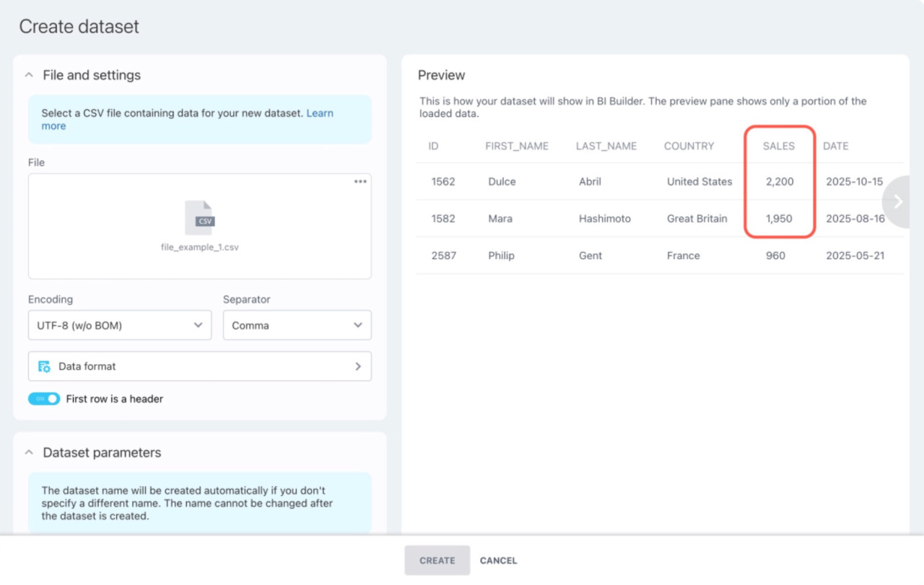924x585 pixels.
Task: Click the ID column header
Action: [x=433, y=146]
